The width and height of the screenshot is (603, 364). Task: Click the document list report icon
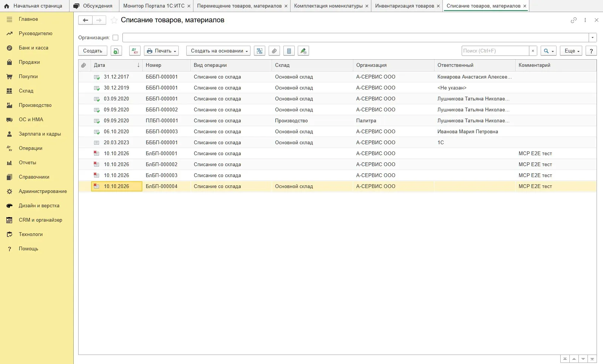click(289, 51)
